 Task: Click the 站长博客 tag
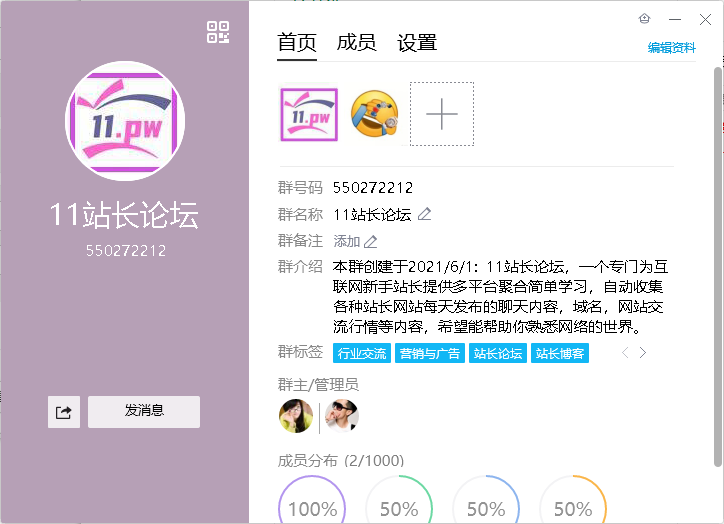click(560, 353)
